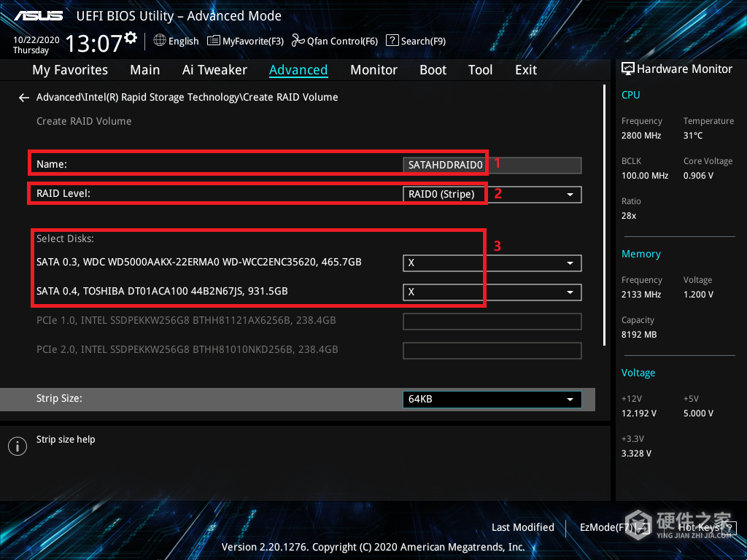
Task: Click the Search(F9) label
Action: click(423, 41)
